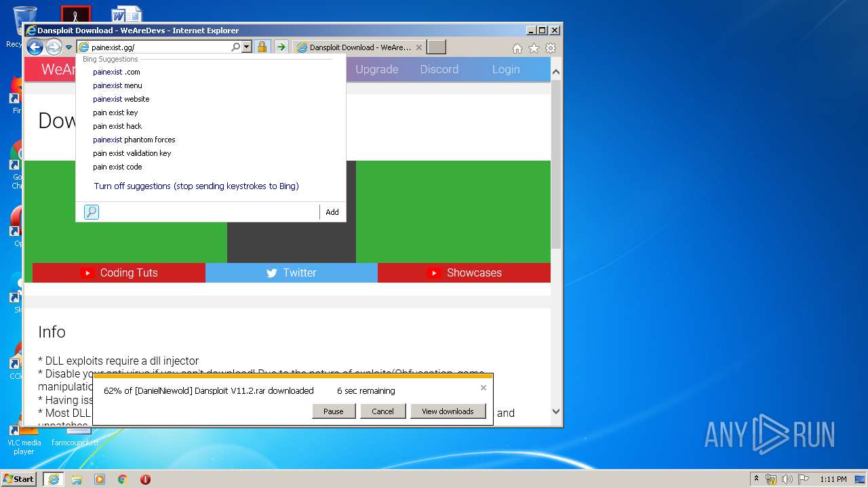Open the Windows Start menu
The height and width of the screenshot is (488, 868).
[18, 479]
